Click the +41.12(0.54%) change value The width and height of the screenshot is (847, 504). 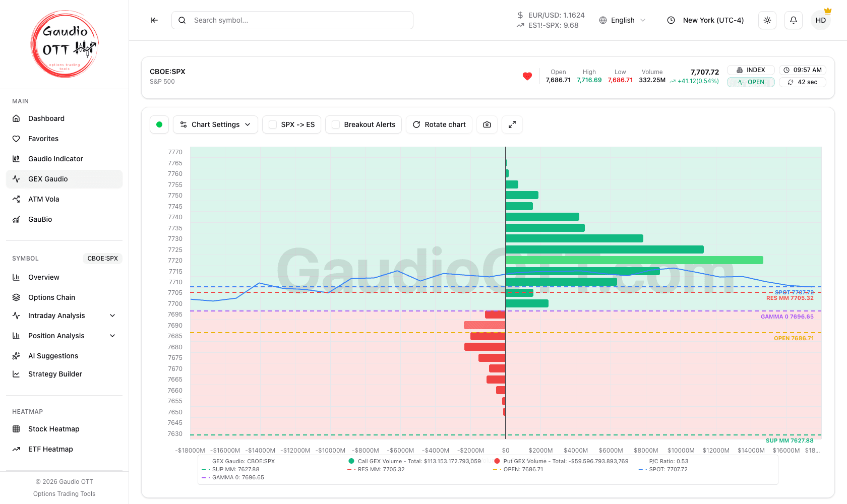coord(698,81)
